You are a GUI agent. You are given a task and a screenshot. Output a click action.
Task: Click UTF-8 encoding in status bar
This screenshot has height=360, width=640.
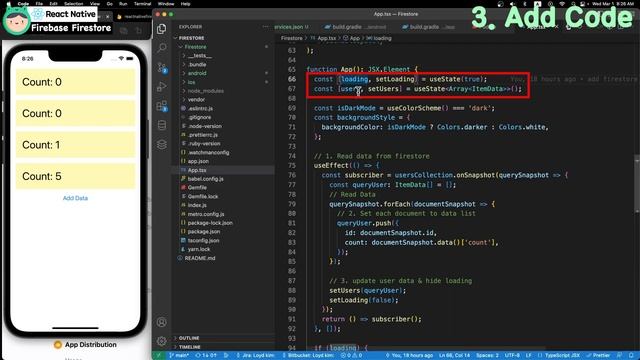(512, 356)
